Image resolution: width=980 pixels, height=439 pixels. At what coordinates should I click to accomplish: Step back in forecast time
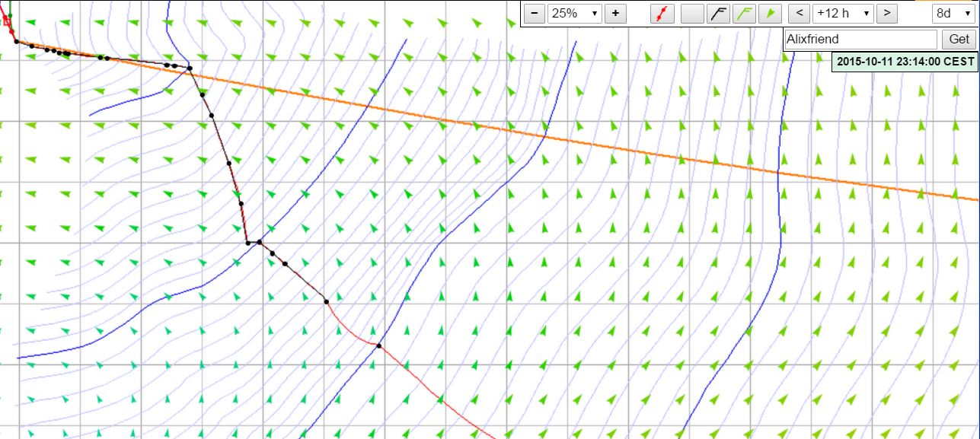[799, 13]
